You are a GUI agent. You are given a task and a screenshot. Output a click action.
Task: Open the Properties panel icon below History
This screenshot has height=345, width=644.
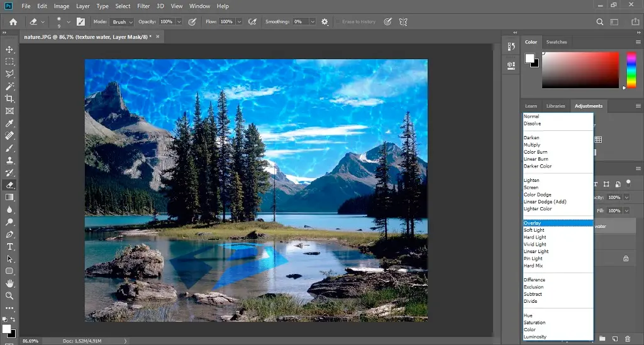[x=511, y=66]
